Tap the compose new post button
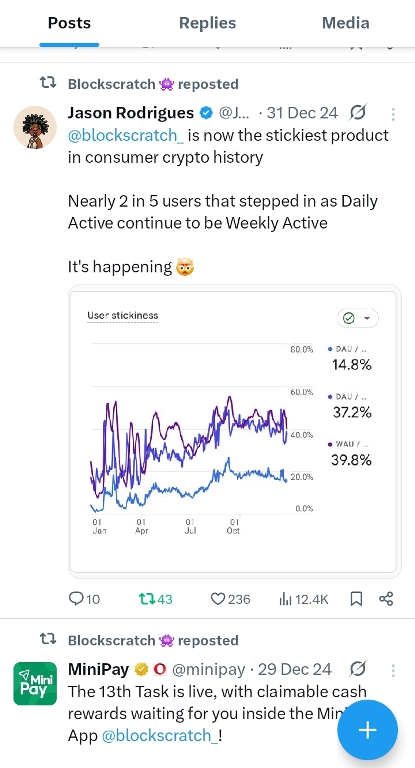 367,730
